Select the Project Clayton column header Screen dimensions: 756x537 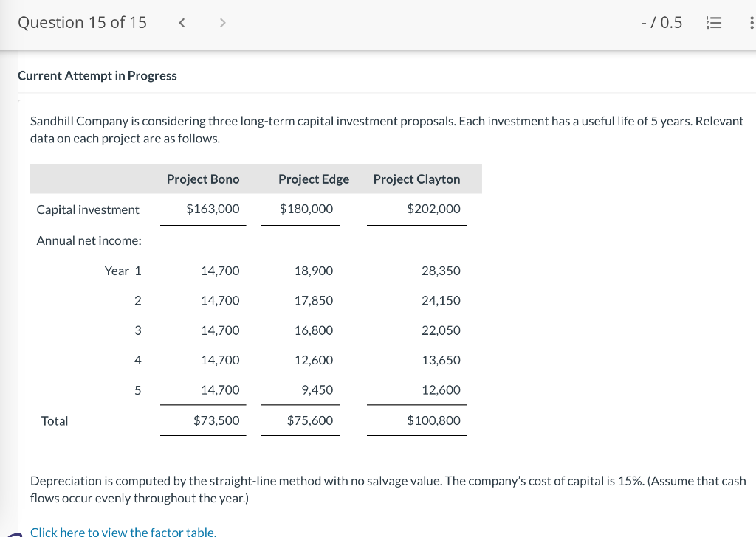click(x=416, y=179)
